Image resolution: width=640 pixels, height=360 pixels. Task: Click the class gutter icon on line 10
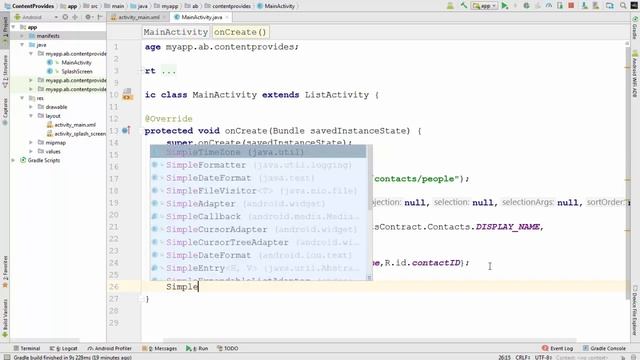[x=127, y=94]
